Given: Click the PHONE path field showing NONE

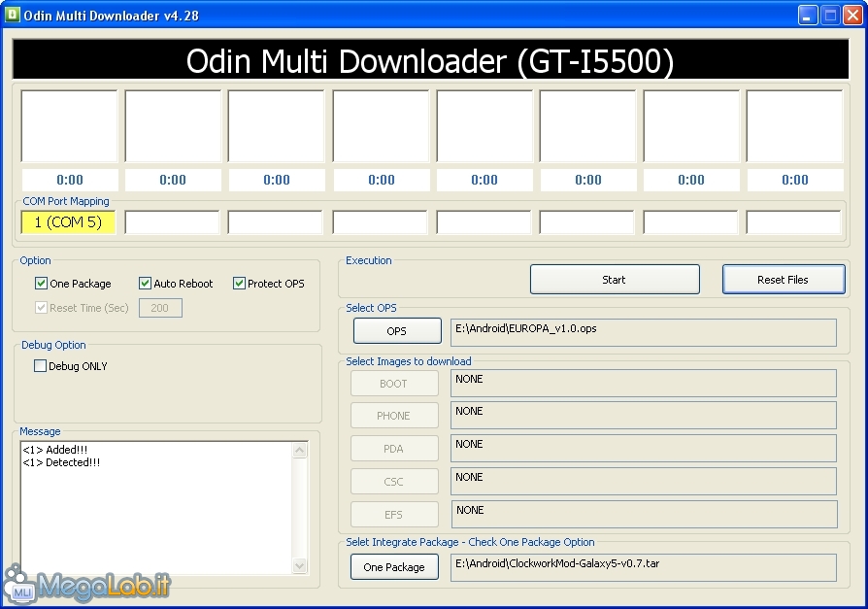Looking at the screenshot, I should tap(644, 416).
